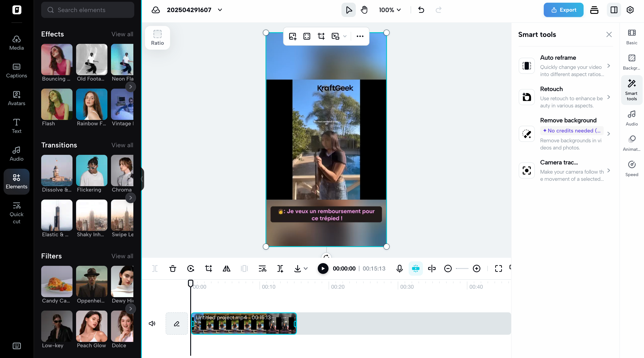
Task: Click the timeline zoom slider
Action: click(462, 268)
